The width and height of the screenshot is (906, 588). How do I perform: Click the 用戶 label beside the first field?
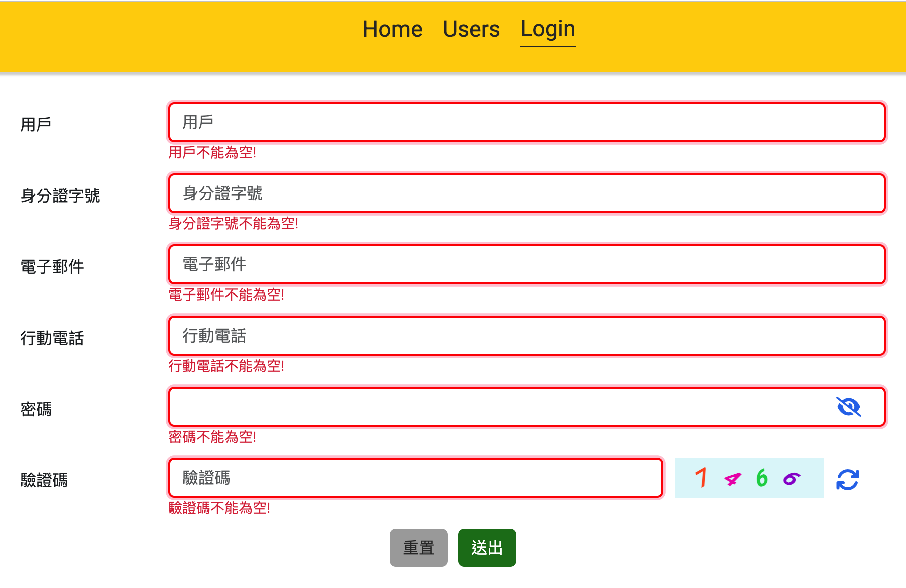click(36, 124)
